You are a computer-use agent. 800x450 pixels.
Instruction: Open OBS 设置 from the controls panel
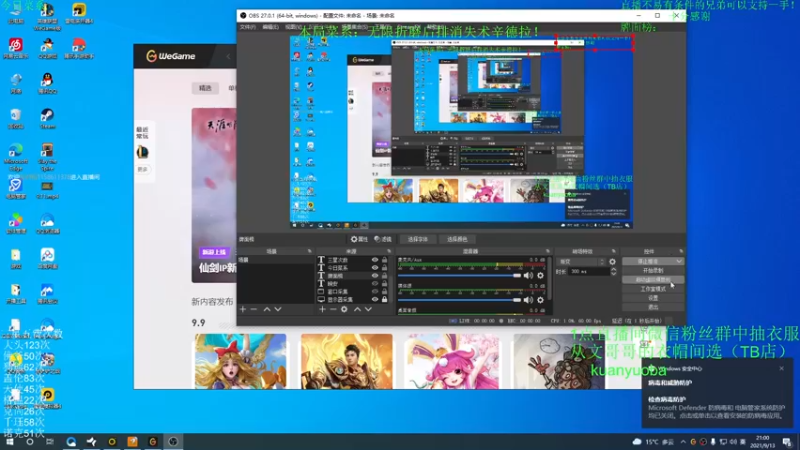click(653, 298)
